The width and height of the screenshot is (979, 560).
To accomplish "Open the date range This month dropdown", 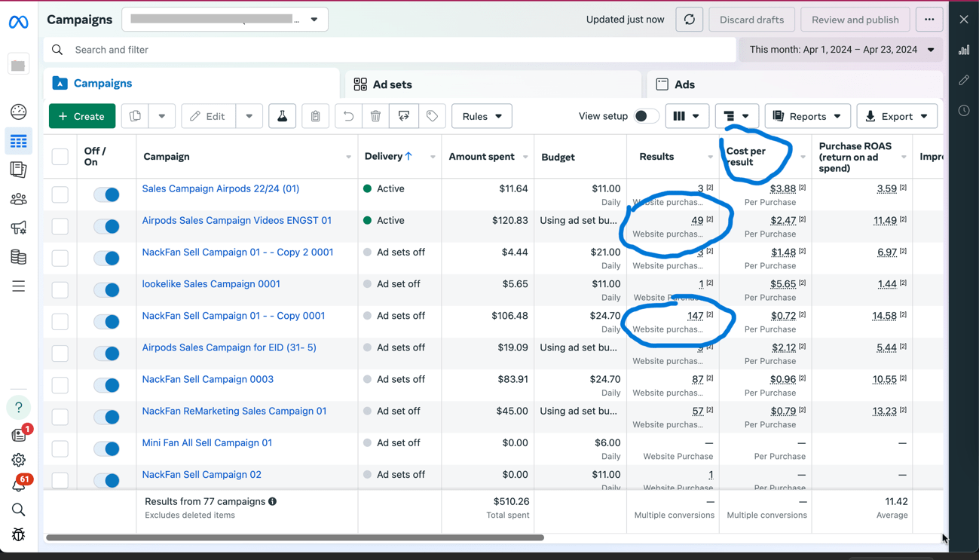I will (841, 50).
